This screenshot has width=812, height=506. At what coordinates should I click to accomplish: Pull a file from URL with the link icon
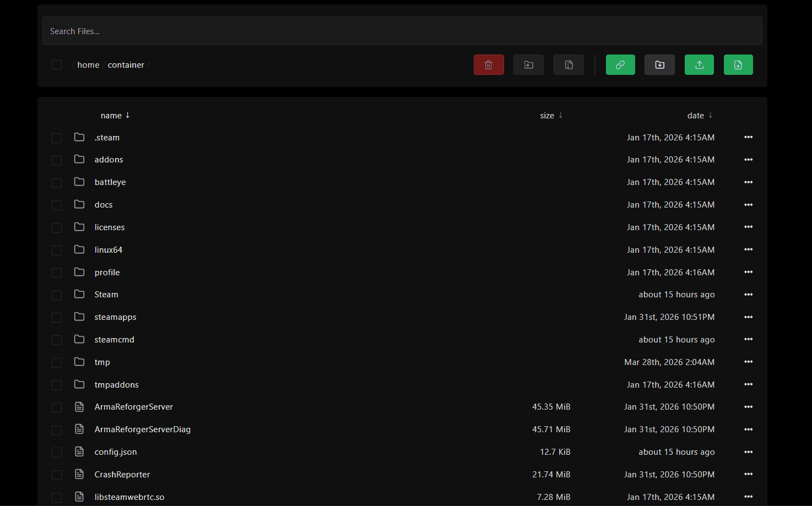pyautogui.click(x=620, y=64)
